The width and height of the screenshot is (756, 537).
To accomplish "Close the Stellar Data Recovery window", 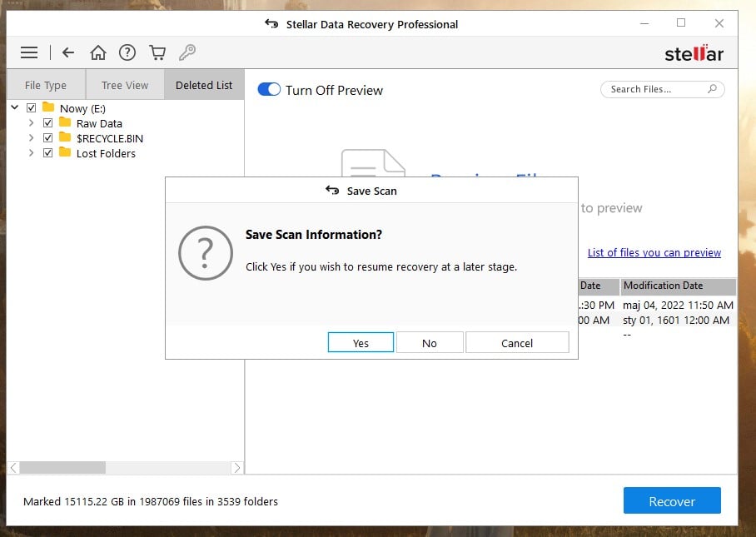I will pyautogui.click(x=719, y=23).
